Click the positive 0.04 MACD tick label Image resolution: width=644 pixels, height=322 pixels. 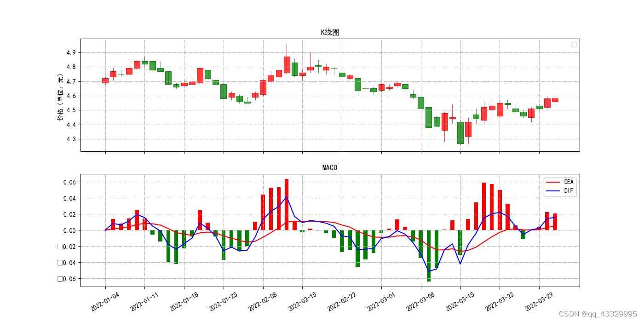(70, 198)
